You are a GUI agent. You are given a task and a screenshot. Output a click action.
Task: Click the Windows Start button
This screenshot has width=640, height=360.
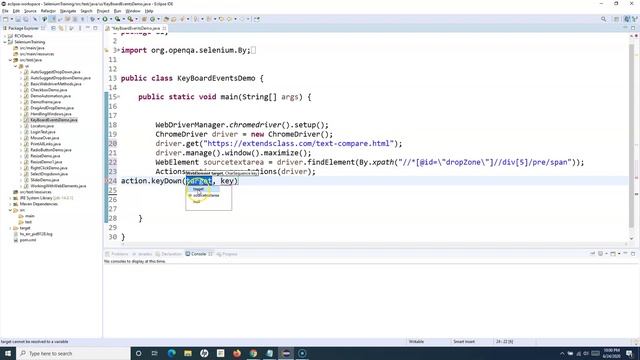[x=8, y=353]
